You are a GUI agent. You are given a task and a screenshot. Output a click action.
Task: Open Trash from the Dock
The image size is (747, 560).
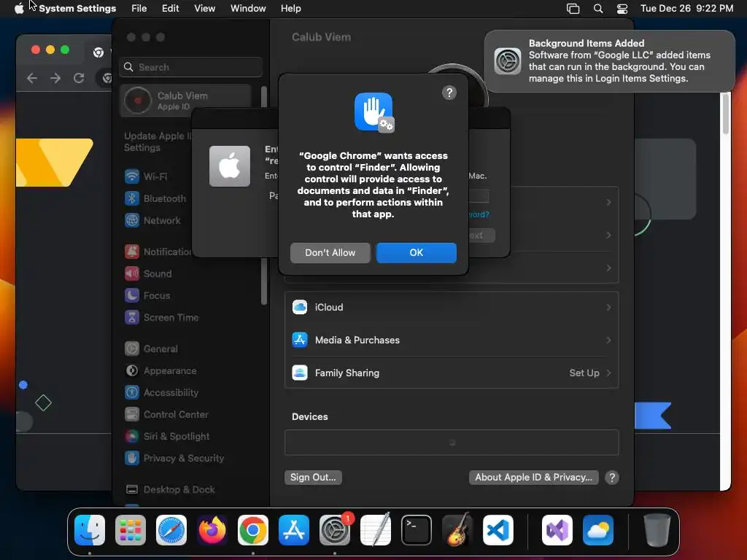[x=657, y=530]
